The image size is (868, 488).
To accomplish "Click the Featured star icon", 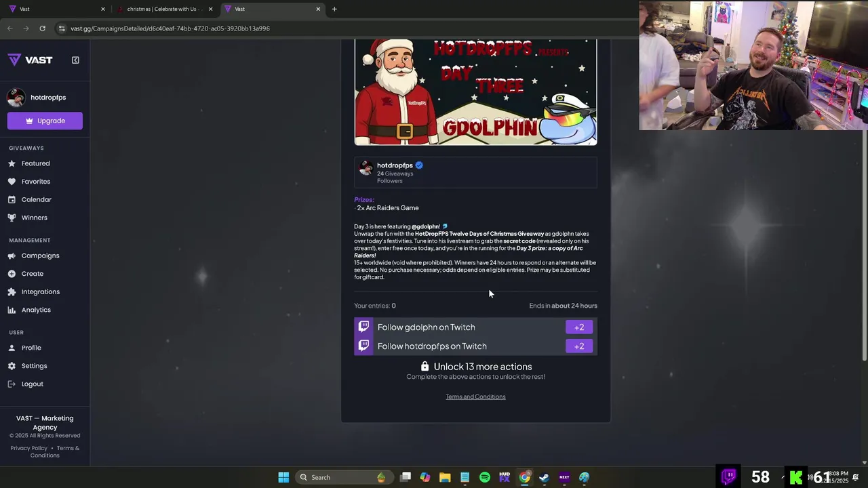I will coord(12,163).
